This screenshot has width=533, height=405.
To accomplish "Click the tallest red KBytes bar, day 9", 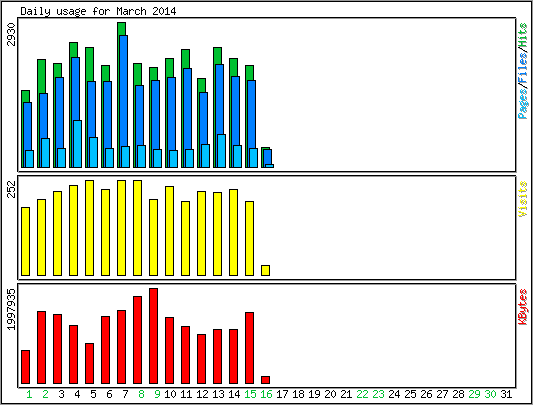I will point(153,336).
